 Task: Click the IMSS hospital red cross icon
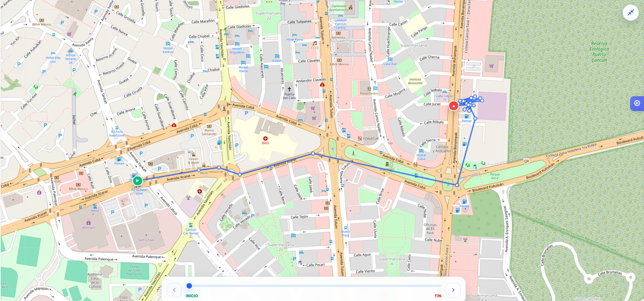point(265,138)
